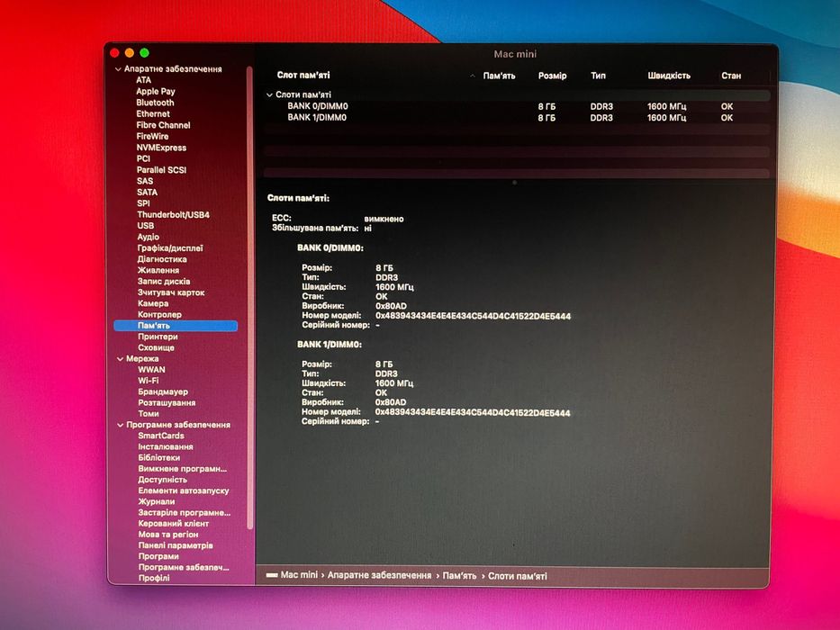Click the sidebar vertical scrollbar

tap(249, 297)
